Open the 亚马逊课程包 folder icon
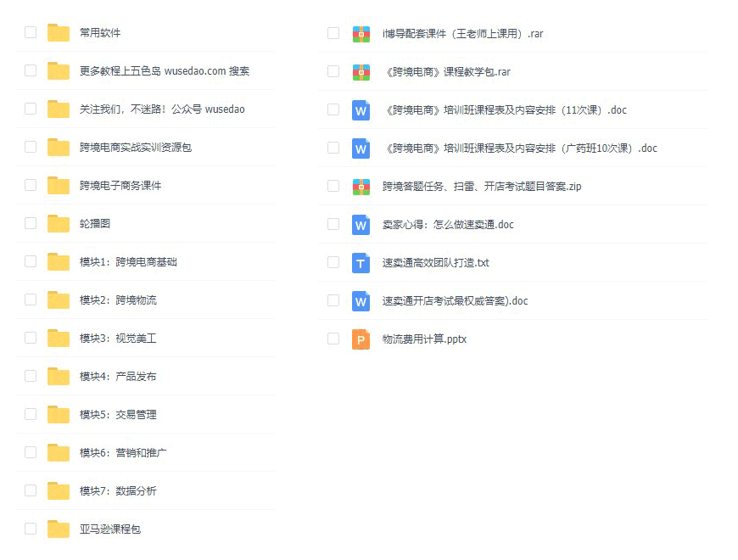 coord(59,529)
